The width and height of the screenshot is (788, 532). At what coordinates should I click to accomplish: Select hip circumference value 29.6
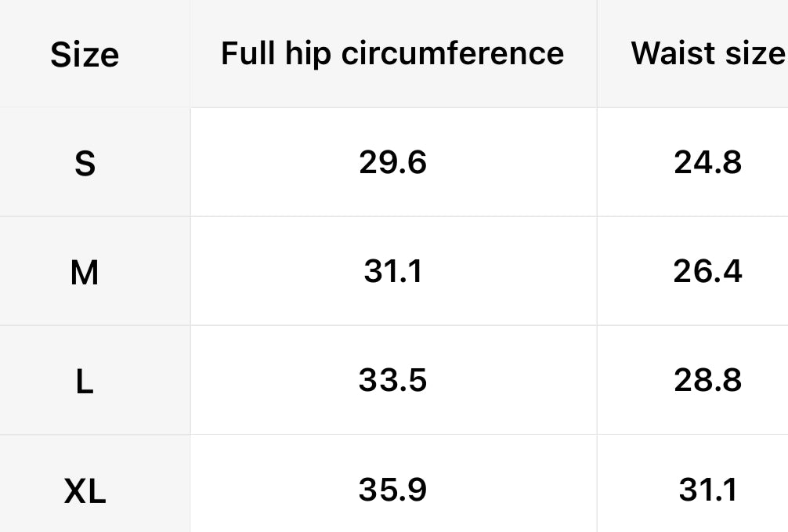[x=392, y=162]
